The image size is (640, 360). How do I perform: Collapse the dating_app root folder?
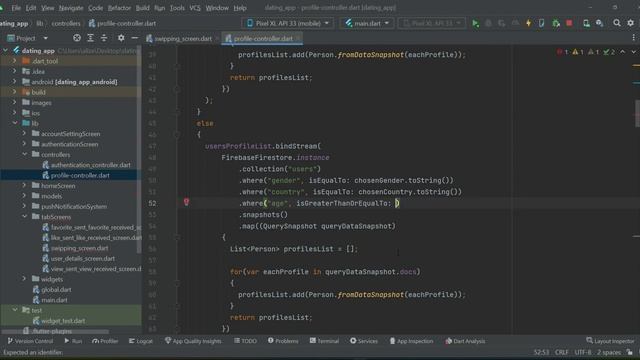tap(6, 50)
